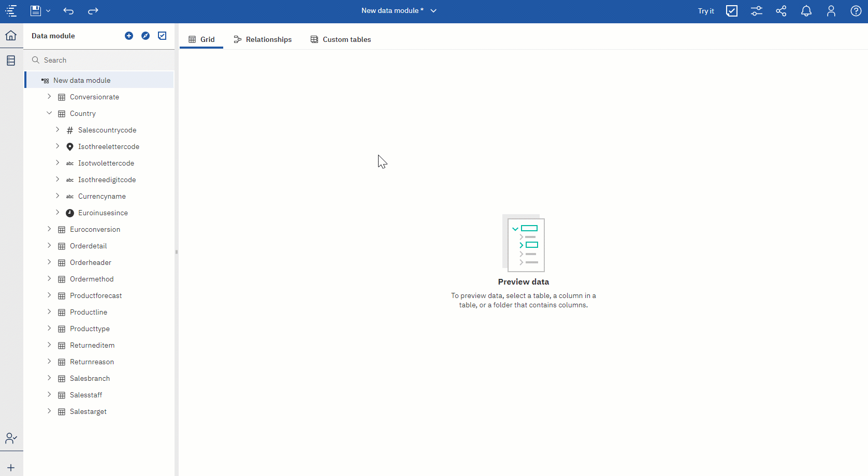868x476 pixels.
Task: Click the plus New icon at bottom left
Action: click(11, 468)
